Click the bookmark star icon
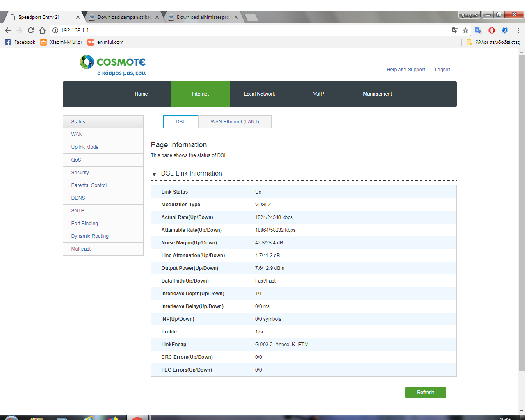This screenshot has width=525, height=420. [466, 30]
